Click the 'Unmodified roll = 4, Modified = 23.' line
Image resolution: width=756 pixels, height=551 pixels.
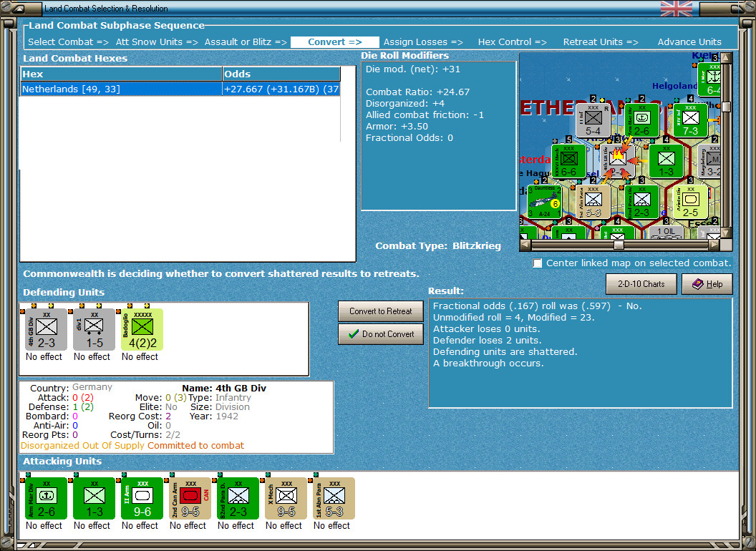point(513,318)
